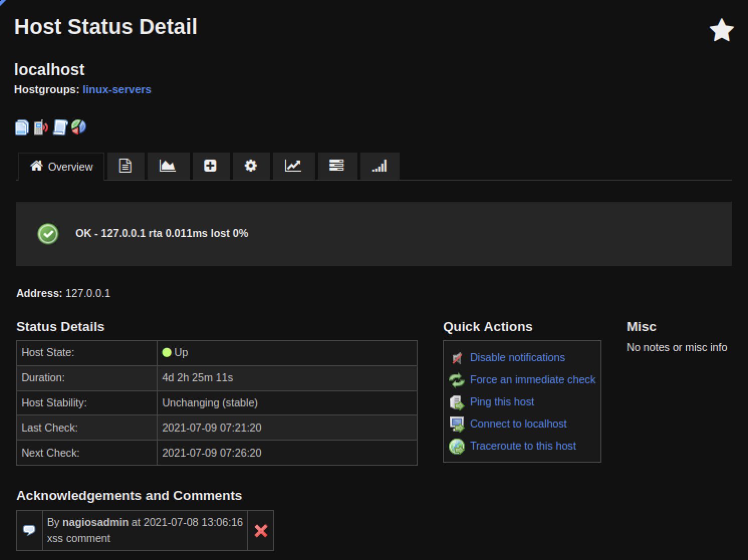
Task: Click the favorite star in top right corner
Action: pyautogui.click(x=721, y=30)
